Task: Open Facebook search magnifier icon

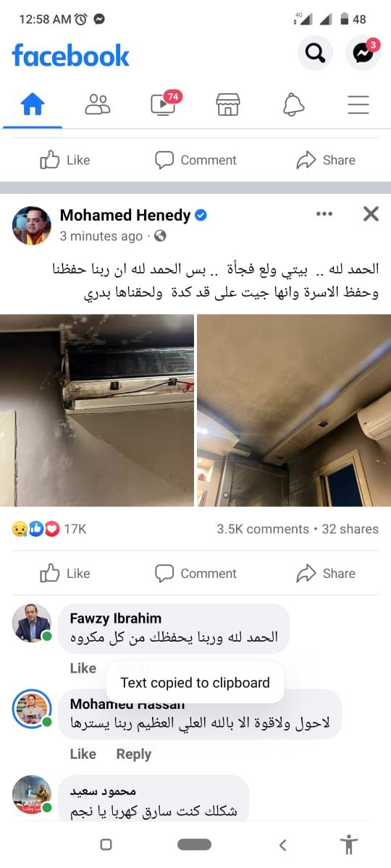Action: coord(315,53)
